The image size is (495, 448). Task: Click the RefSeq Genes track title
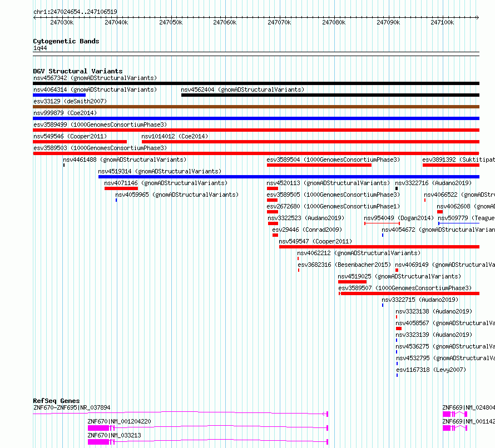pyautogui.click(x=56, y=401)
